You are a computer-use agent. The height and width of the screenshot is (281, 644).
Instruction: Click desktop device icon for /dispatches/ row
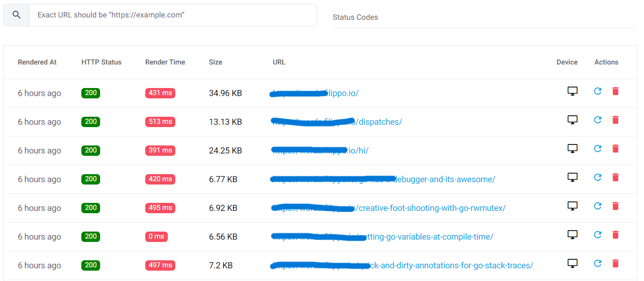(x=572, y=120)
